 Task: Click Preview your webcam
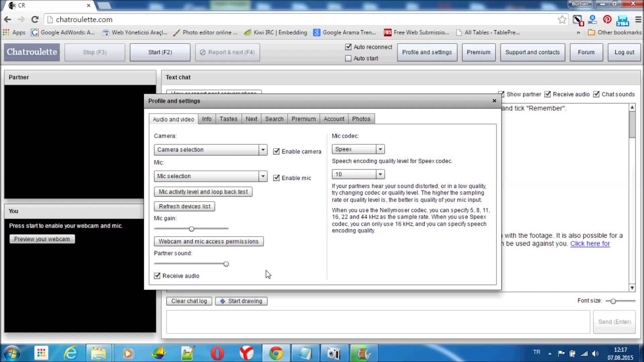42,239
